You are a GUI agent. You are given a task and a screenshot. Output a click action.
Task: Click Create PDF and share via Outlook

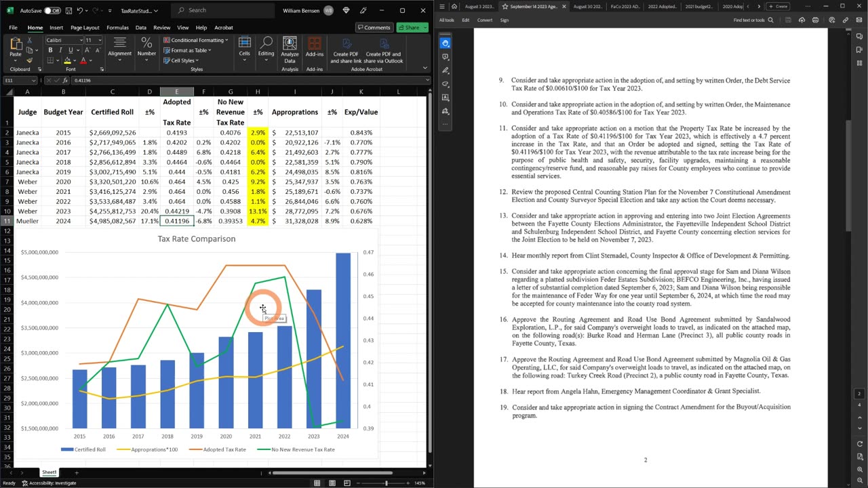(x=384, y=49)
